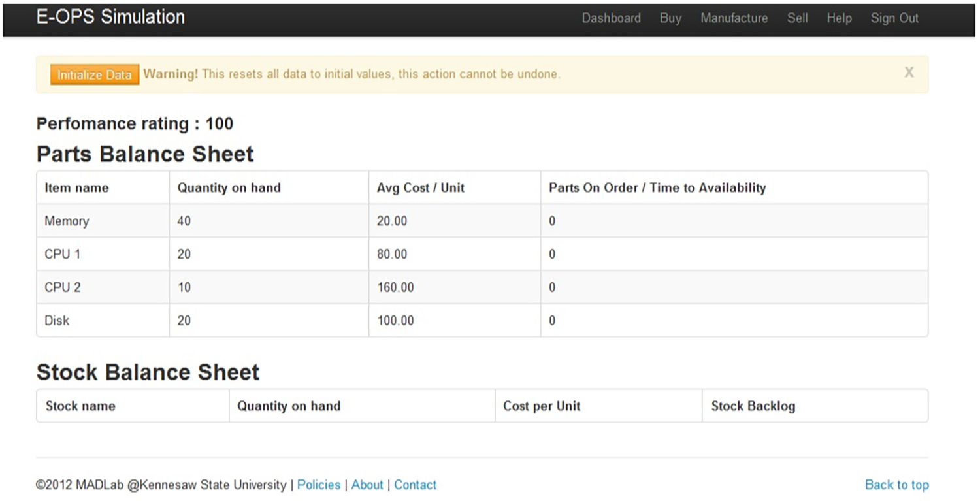The image size is (980, 501).
Task: Sign Out of the simulation
Action: coord(894,18)
